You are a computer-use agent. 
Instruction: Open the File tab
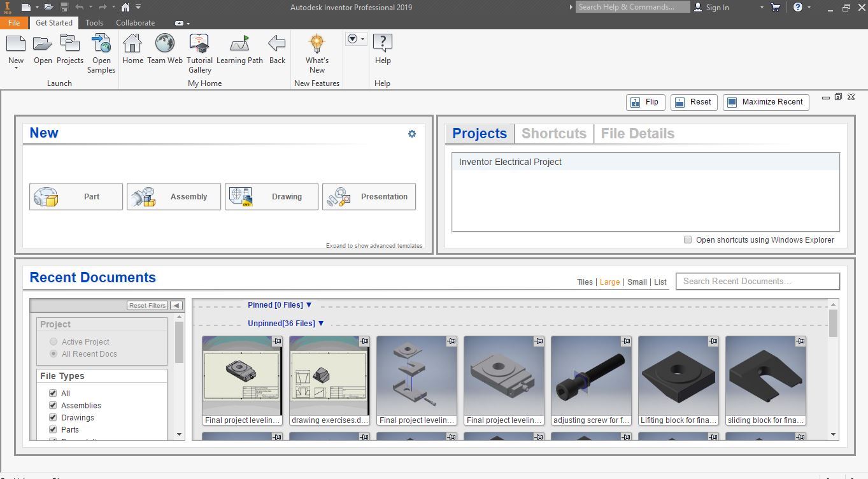(13, 22)
